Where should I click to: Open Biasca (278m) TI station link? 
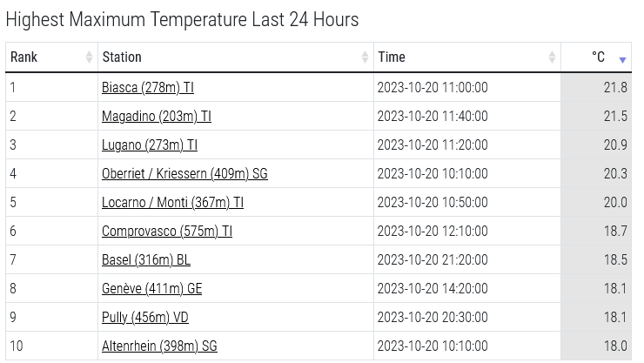click(x=148, y=87)
